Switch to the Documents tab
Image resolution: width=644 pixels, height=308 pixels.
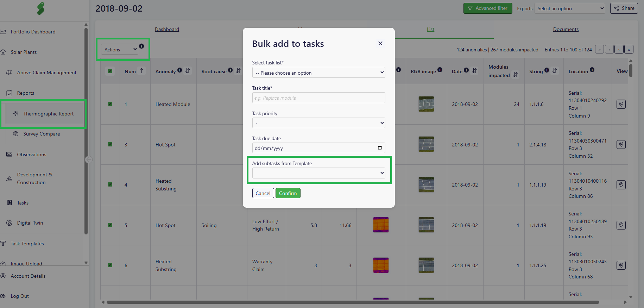point(566,30)
